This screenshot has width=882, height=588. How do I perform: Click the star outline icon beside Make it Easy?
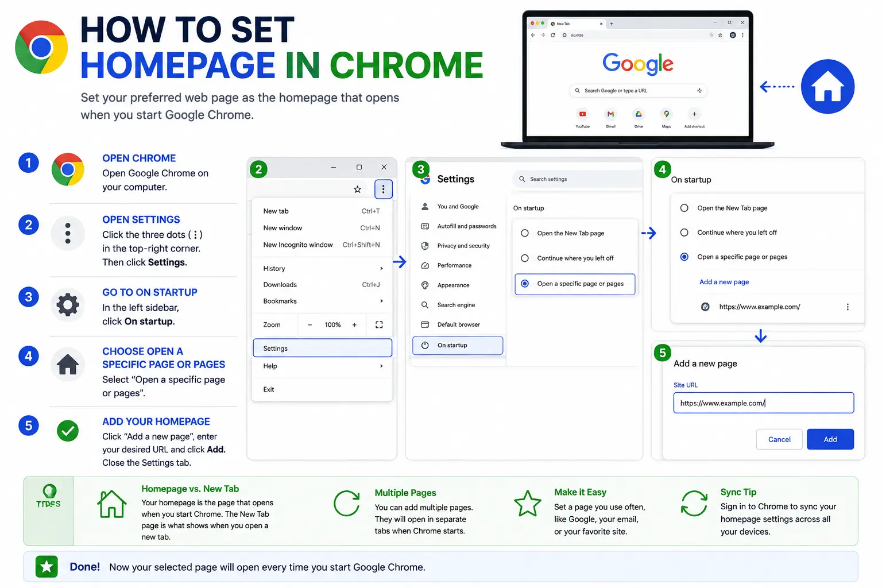point(528,504)
